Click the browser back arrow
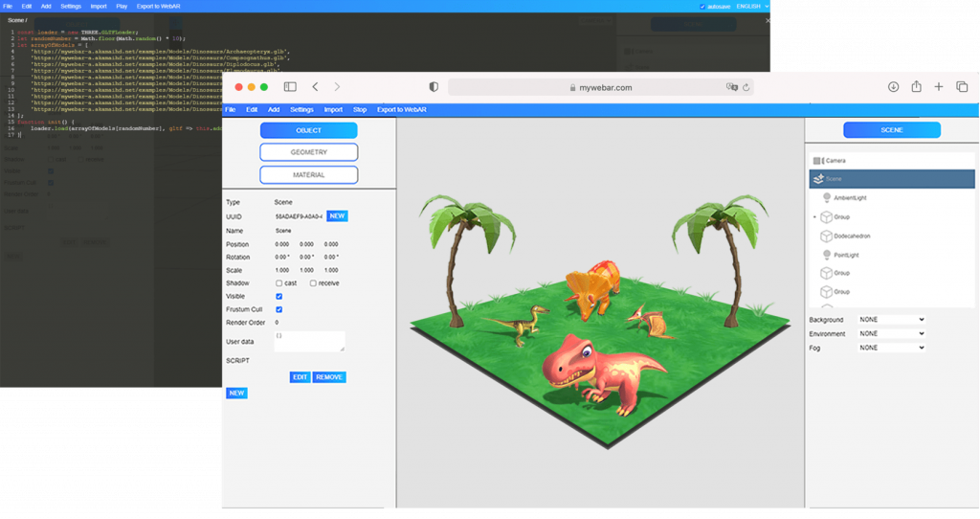The image size is (980, 519). (x=315, y=87)
